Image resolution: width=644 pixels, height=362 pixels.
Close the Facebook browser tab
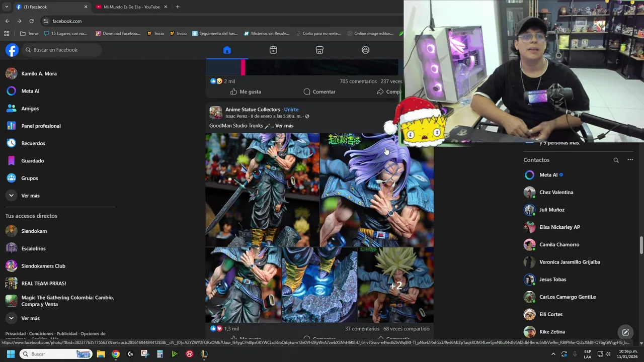(x=86, y=7)
